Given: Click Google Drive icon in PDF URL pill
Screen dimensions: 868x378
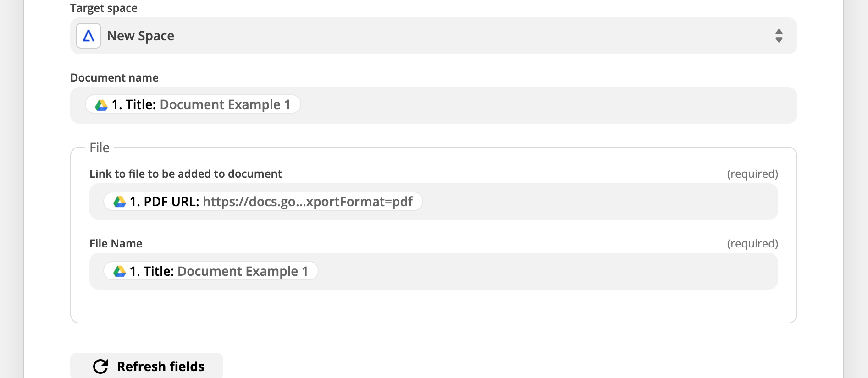Looking at the screenshot, I should pyautogui.click(x=120, y=202).
